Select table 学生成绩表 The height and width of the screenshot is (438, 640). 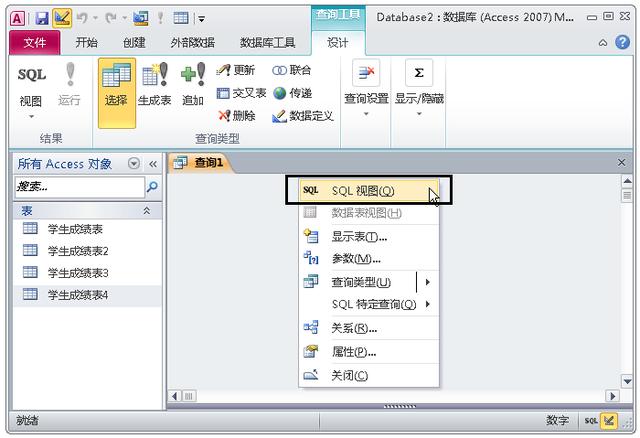88,229
